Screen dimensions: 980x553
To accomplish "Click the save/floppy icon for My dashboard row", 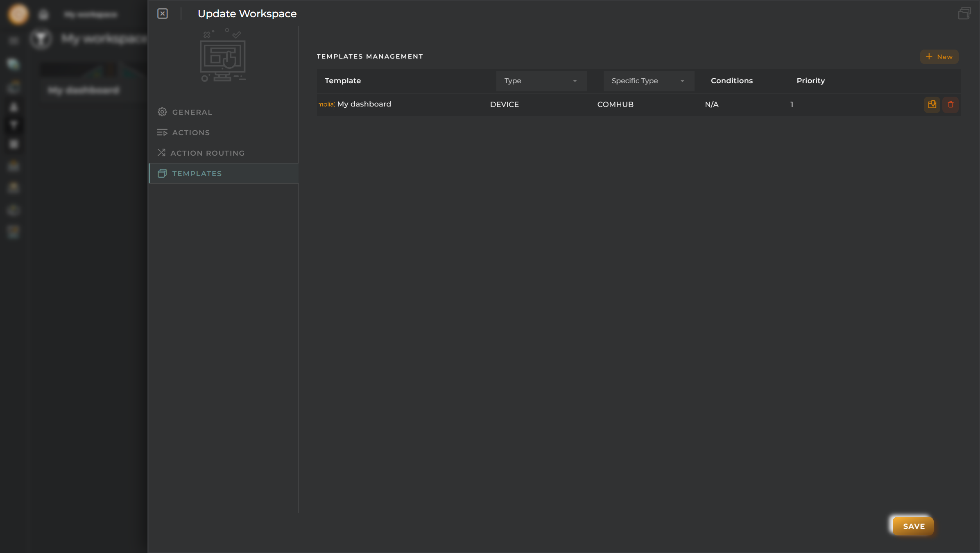I will [x=932, y=104].
